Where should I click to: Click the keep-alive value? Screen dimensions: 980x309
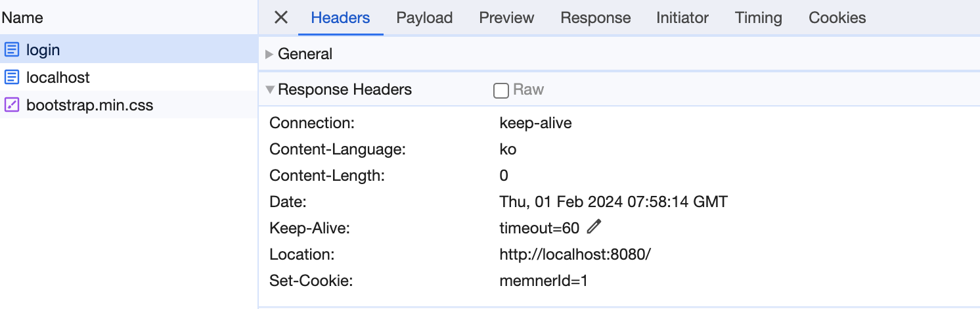pyautogui.click(x=535, y=123)
